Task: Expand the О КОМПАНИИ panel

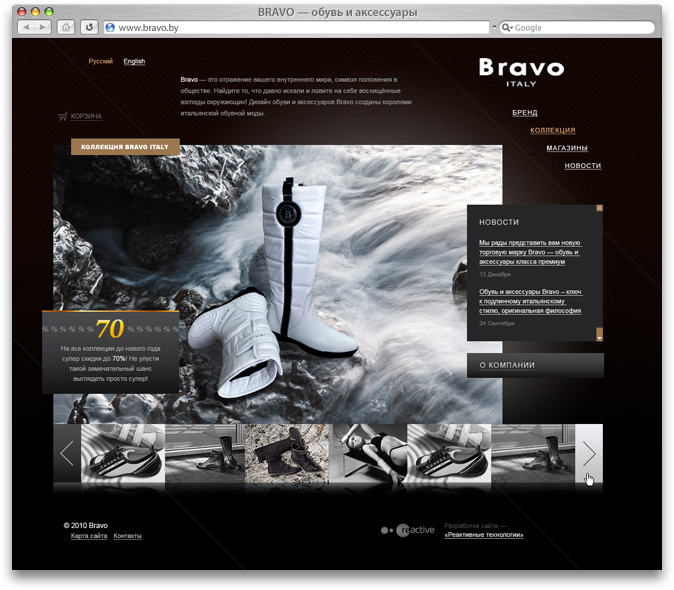Action: click(x=535, y=365)
